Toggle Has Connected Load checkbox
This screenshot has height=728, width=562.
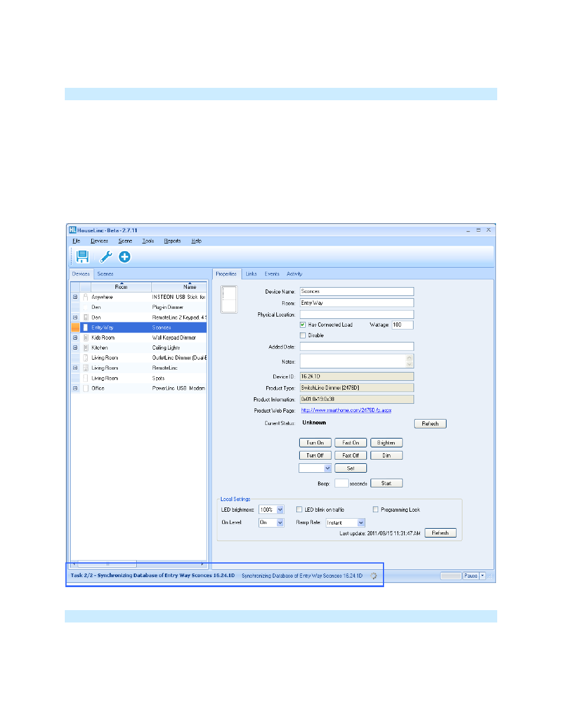303,325
